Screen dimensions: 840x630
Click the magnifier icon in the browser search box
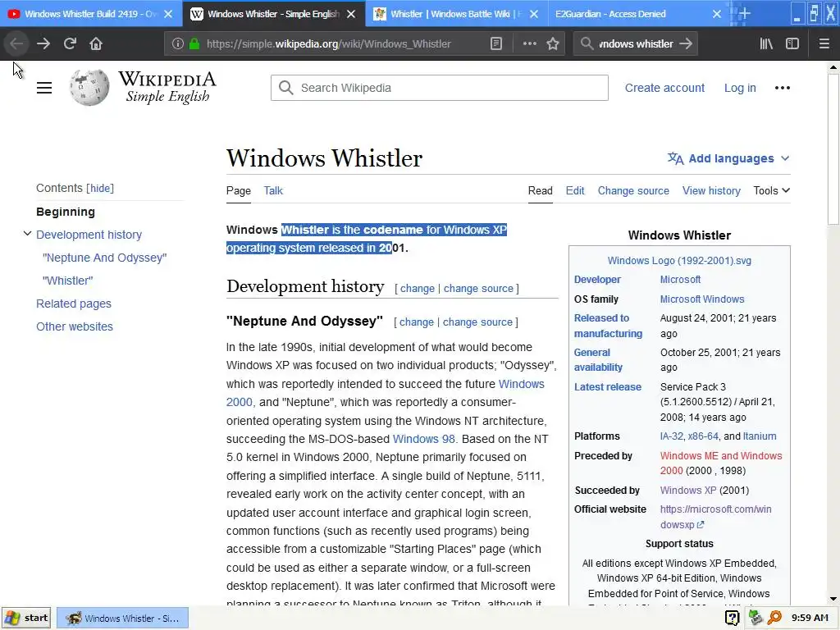point(587,44)
